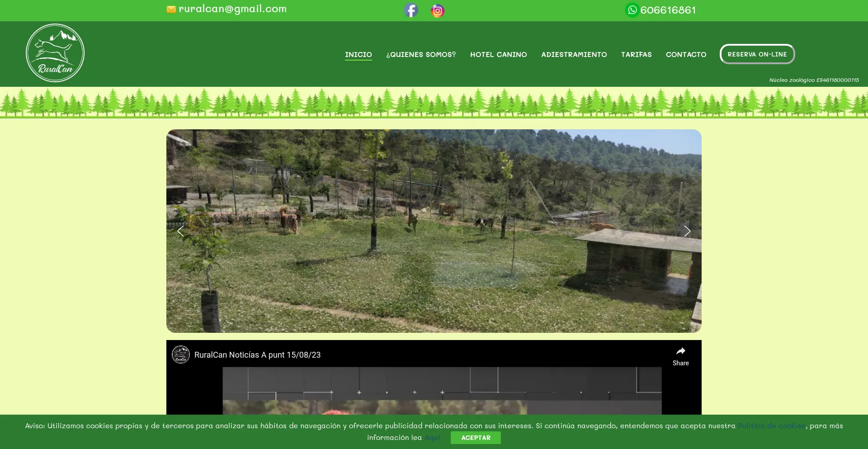This screenshot has width=868, height=449.
Task: Click the WhatsApp icon next to 606616861
Action: pyautogui.click(x=632, y=9)
